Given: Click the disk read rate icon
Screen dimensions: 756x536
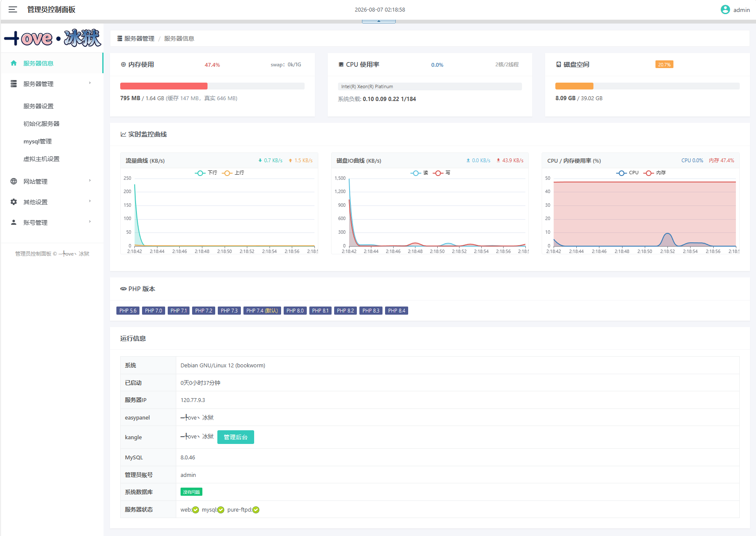Looking at the screenshot, I should tap(468, 161).
